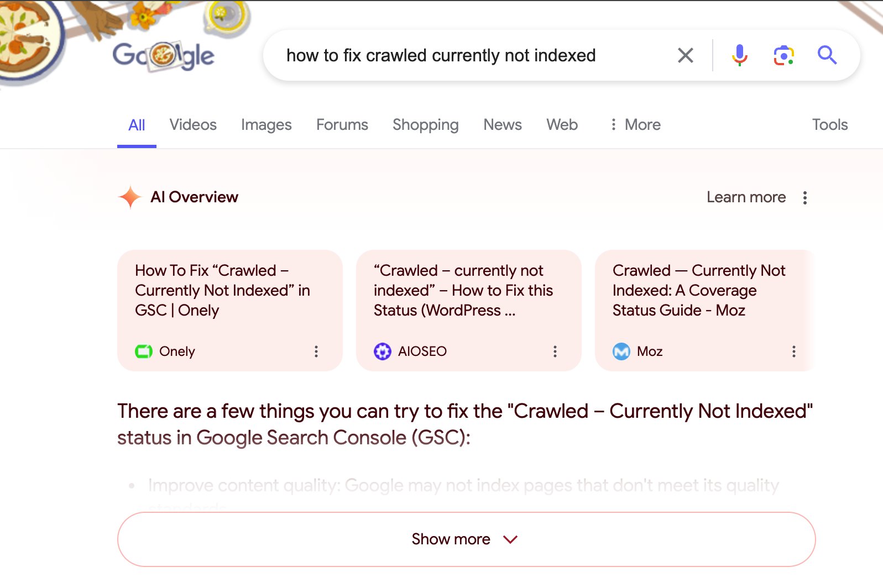Click the Moz site favicon
883x588 pixels.
621,351
